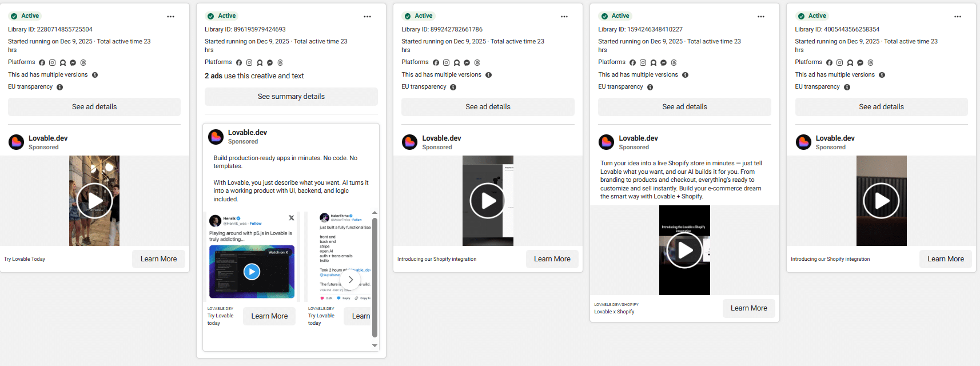Image resolution: width=980 pixels, height=366 pixels.
Task: Click multiple versions info icon on ad 2280714855725504
Action: pyautogui.click(x=95, y=75)
